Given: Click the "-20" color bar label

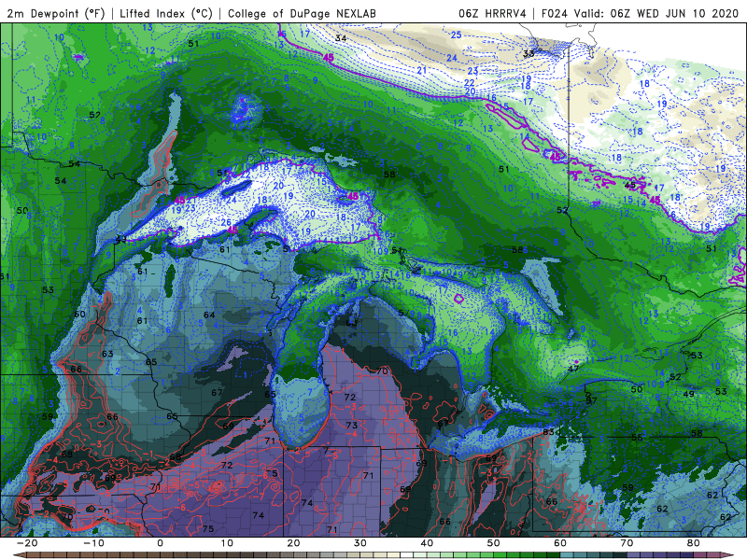Looking at the screenshot, I should 27,543.
